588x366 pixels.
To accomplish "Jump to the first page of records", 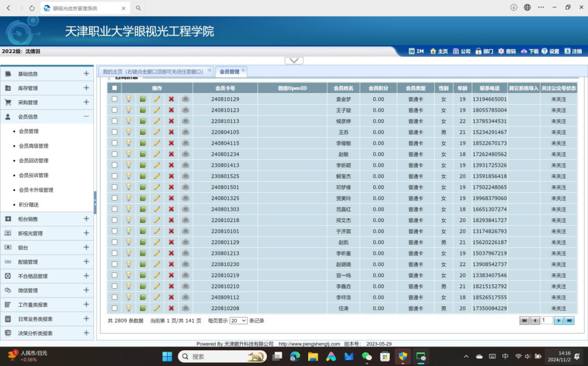I will (x=524, y=320).
